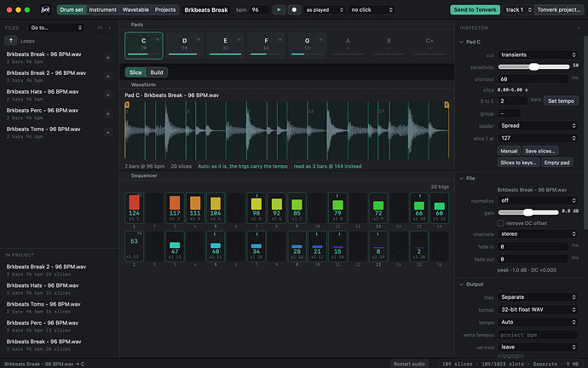Open the Go to... files dropdown
This screenshot has width=588, height=368.
(56, 28)
